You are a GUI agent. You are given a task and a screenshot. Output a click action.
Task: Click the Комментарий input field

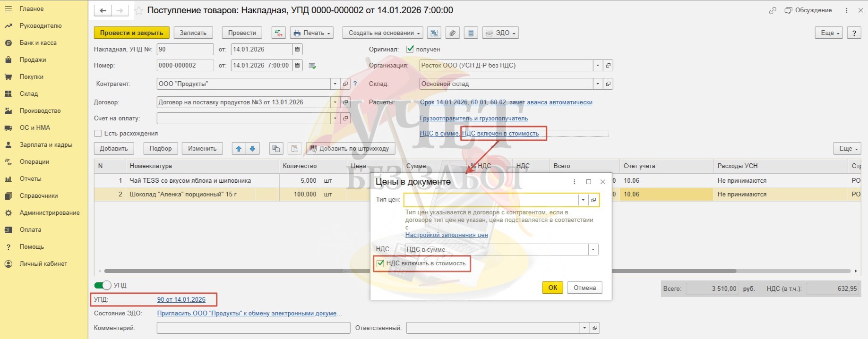tap(253, 328)
